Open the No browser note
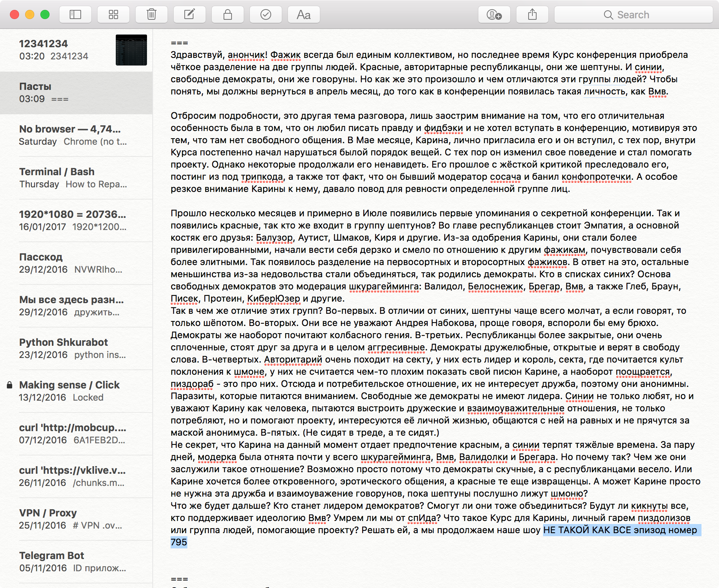Screen dimensions: 719x588 (x=76, y=135)
